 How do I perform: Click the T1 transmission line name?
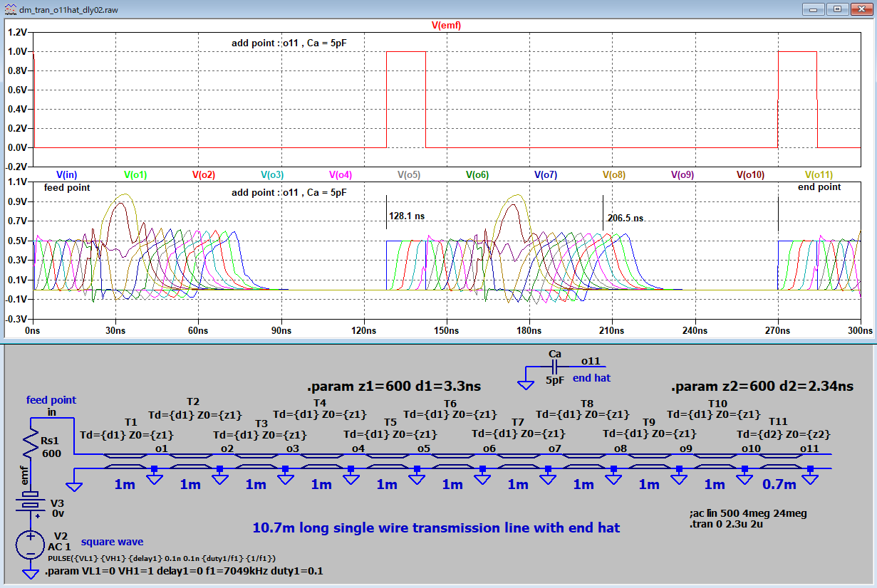click(x=130, y=423)
